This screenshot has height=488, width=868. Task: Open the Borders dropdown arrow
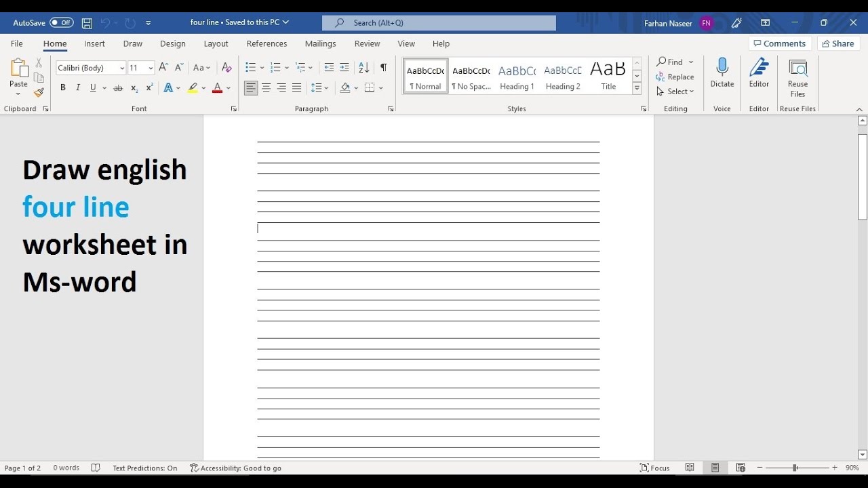coord(381,88)
